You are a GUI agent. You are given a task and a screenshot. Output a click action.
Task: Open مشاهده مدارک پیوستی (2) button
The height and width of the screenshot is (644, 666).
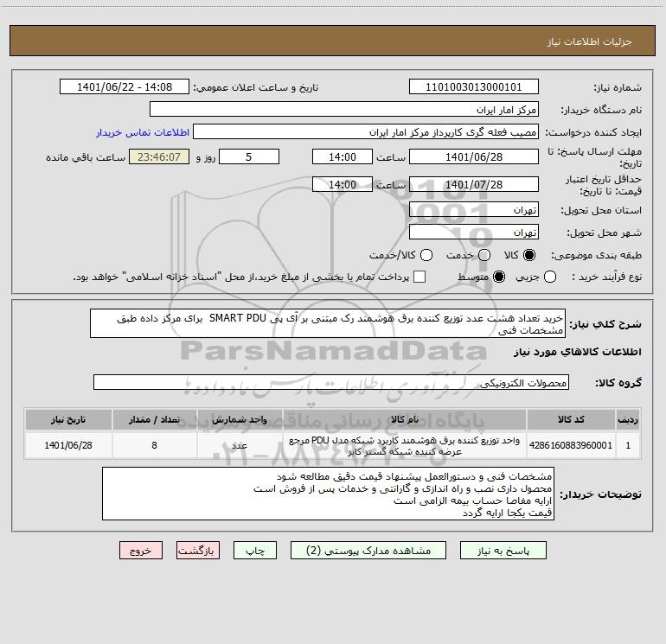click(368, 550)
